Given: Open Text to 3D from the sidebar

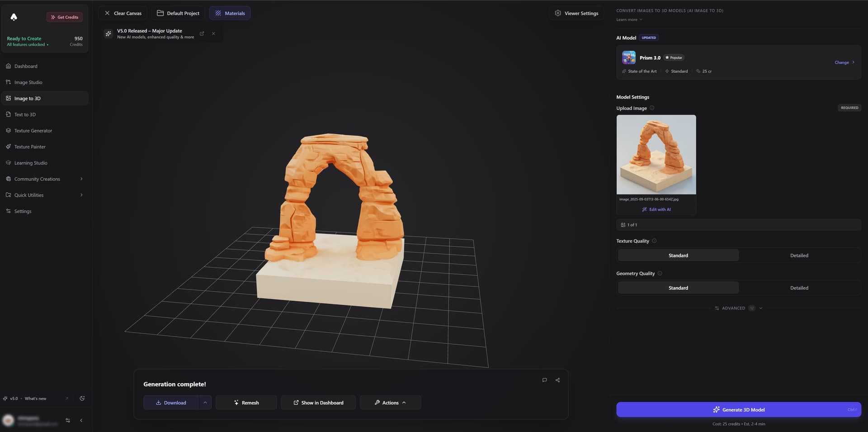Looking at the screenshot, I should click(25, 114).
